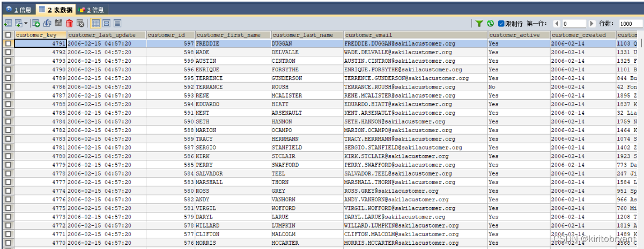Check the row checkbox for customer_key 4785
This screenshot has height=249, width=644.
coord(8,113)
